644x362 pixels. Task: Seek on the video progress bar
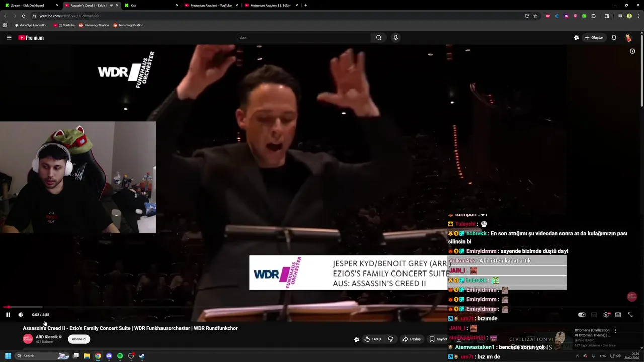coord(321,307)
